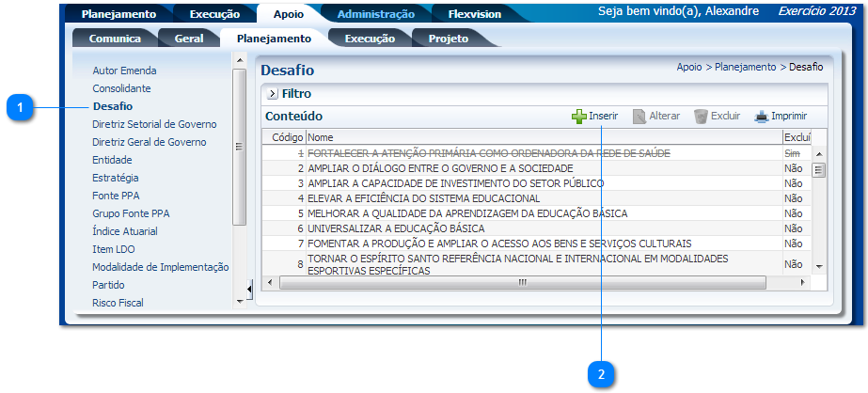Select Desafio in the sidebar

pyautogui.click(x=113, y=106)
